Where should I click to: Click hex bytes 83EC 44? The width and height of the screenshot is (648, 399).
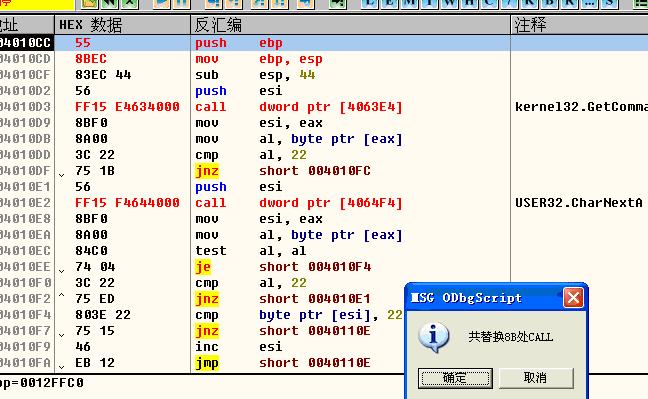pos(103,75)
